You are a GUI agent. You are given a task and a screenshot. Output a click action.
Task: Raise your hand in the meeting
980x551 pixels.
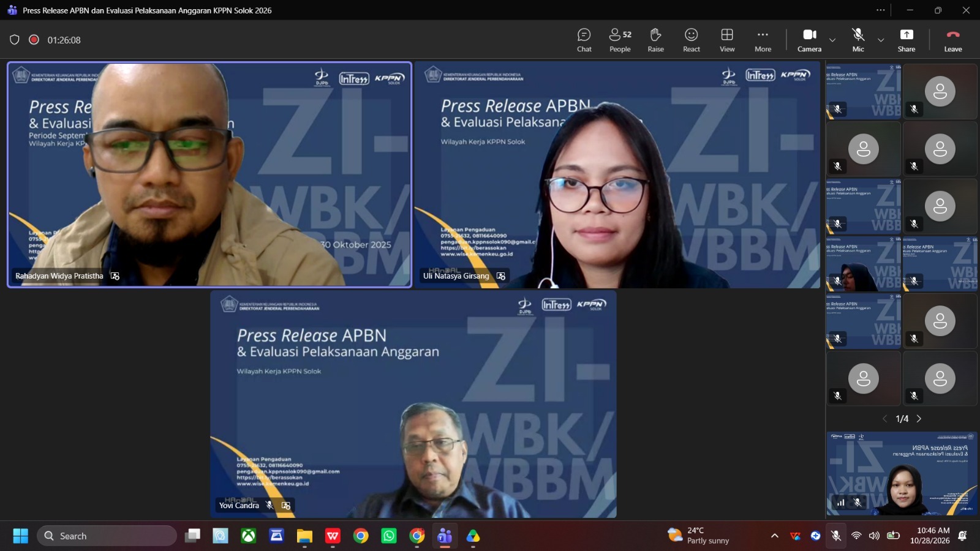click(x=655, y=40)
